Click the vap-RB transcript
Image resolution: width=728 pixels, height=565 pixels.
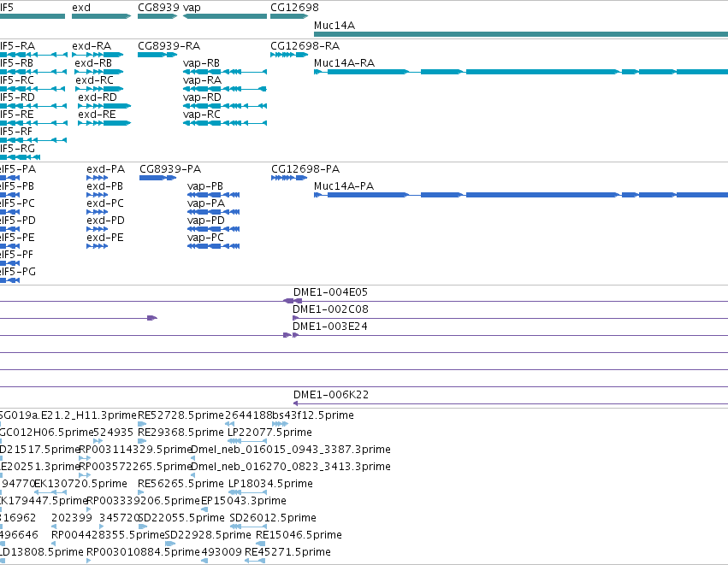pos(225,72)
